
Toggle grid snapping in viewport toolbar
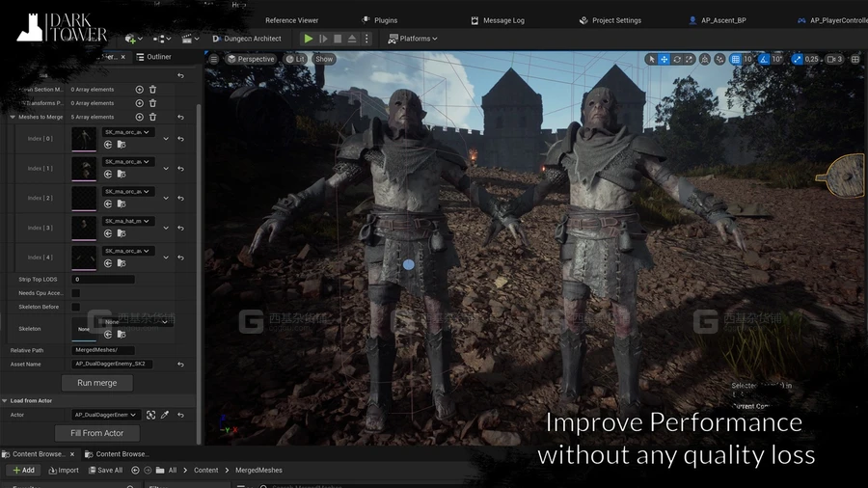pos(735,59)
